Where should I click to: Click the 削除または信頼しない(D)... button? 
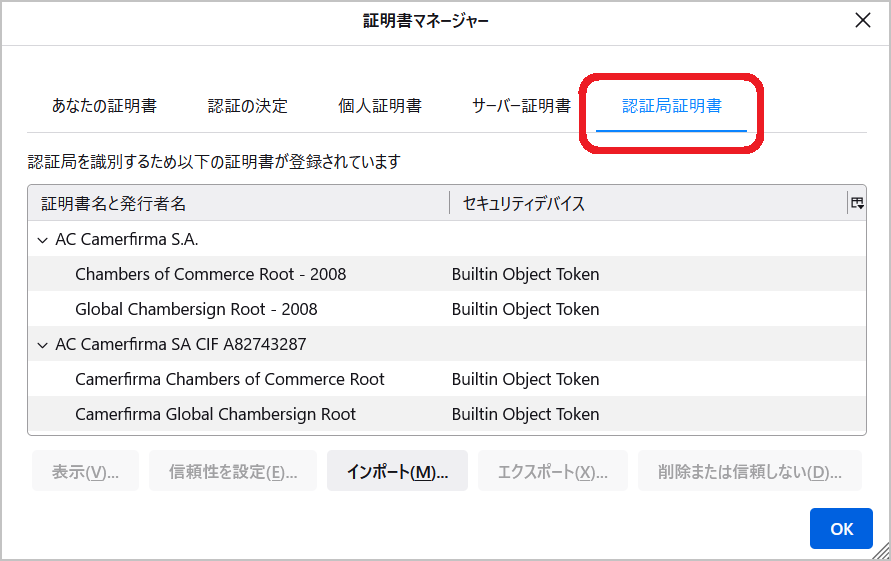[749, 472]
